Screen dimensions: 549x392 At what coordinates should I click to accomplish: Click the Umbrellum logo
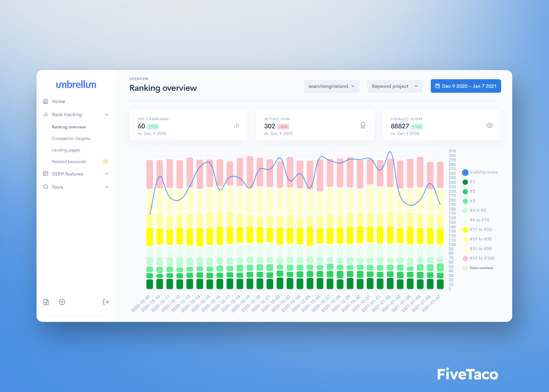point(76,85)
